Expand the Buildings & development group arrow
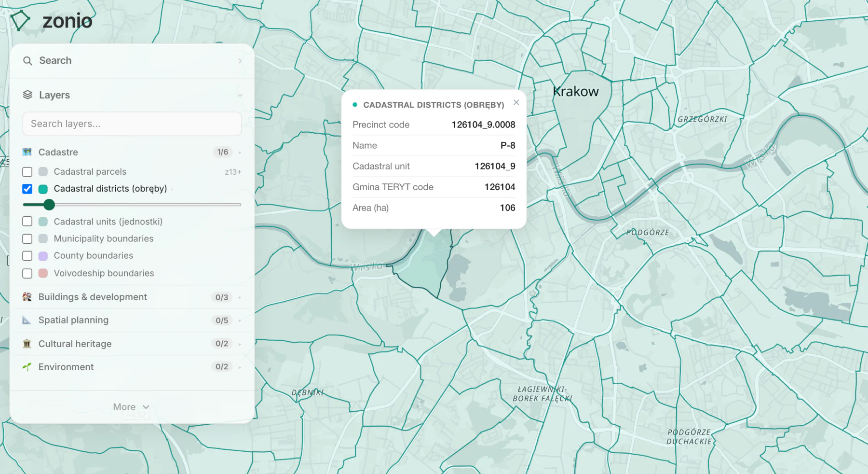The image size is (868, 474). coord(240,297)
